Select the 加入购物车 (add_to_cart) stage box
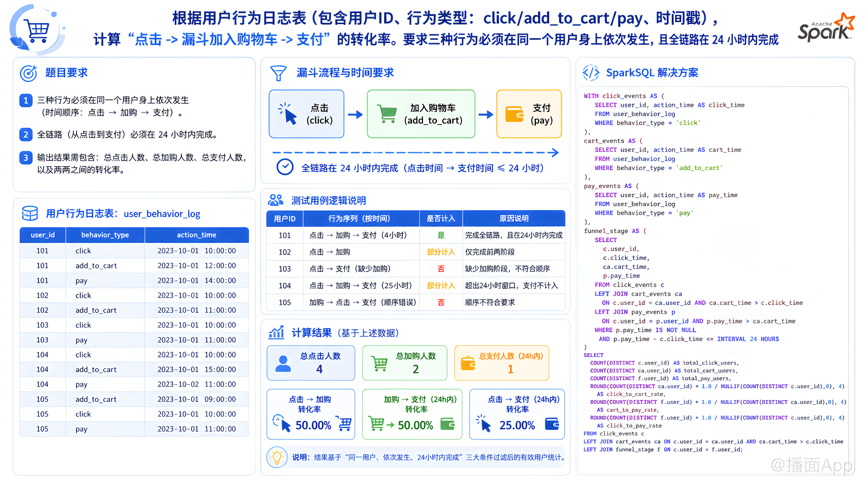 click(421, 114)
